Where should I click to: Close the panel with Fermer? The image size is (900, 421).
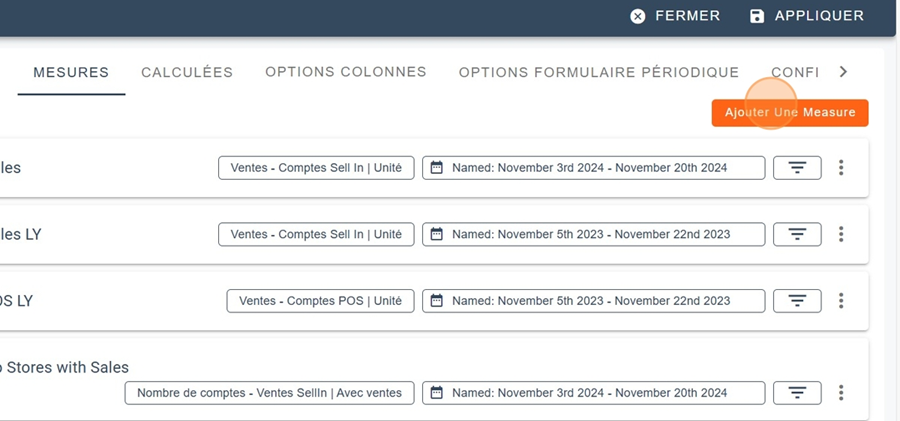point(675,16)
